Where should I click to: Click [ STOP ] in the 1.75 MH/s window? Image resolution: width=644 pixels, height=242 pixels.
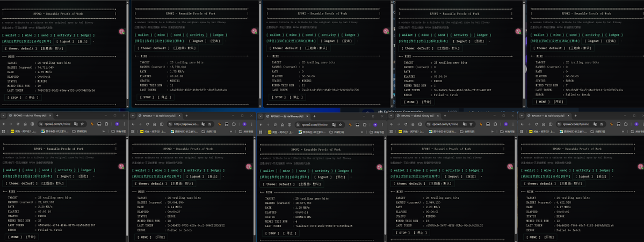146,97
